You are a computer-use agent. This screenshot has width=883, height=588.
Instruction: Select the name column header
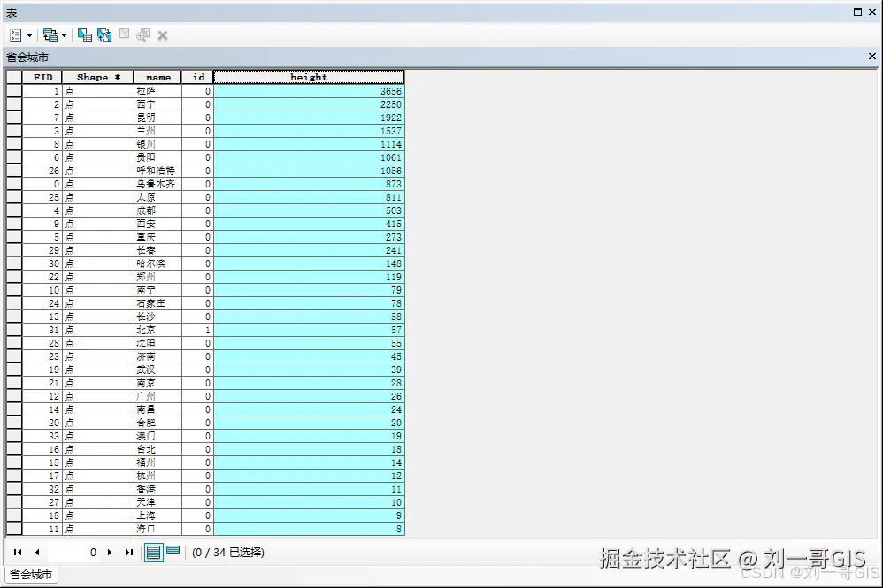[x=157, y=76]
